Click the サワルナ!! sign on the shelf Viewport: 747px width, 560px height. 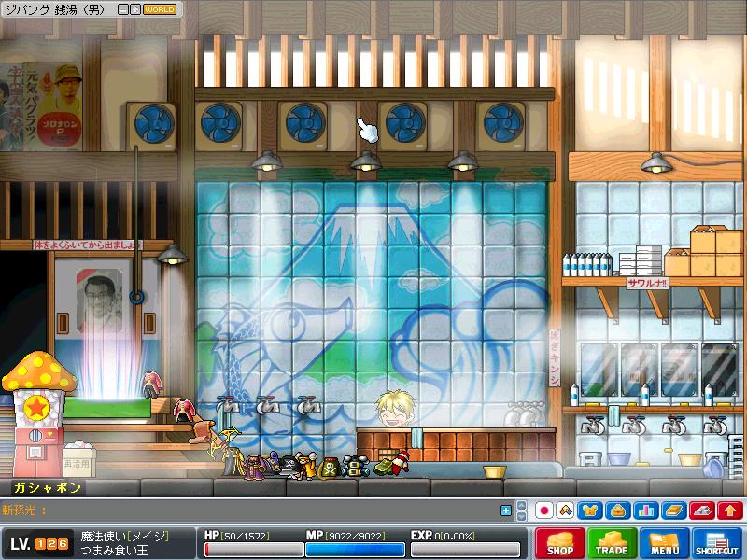coord(647,284)
